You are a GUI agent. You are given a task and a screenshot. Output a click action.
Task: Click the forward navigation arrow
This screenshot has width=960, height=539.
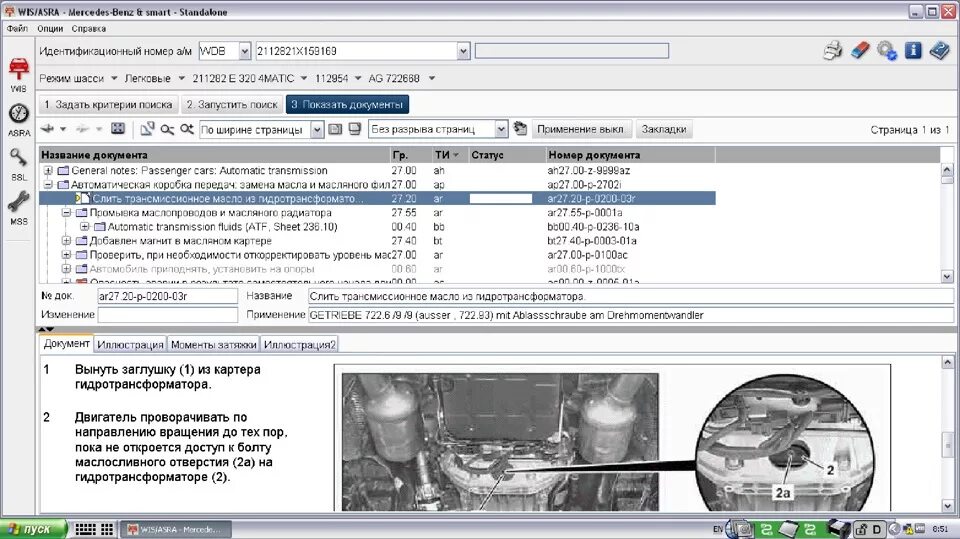coord(82,129)
